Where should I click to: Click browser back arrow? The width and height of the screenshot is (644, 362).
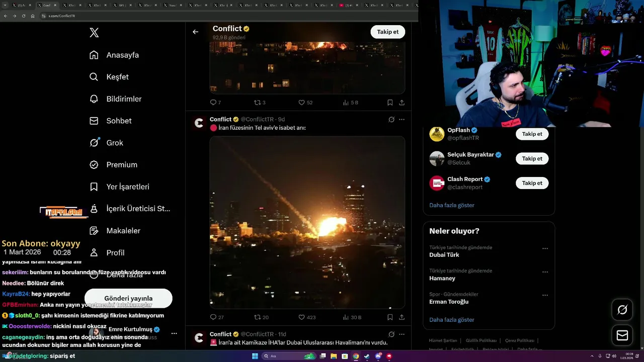(x=6, y=16)
